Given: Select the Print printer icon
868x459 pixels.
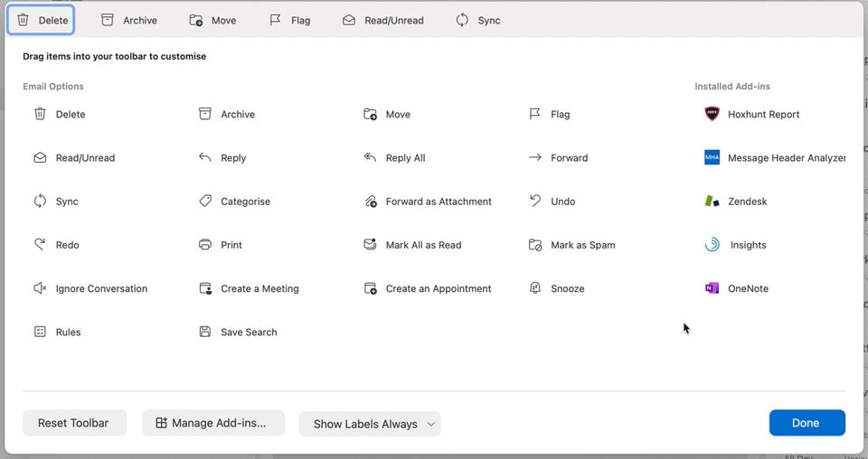Looking at the screenshot, I should (x=205, y=245).
